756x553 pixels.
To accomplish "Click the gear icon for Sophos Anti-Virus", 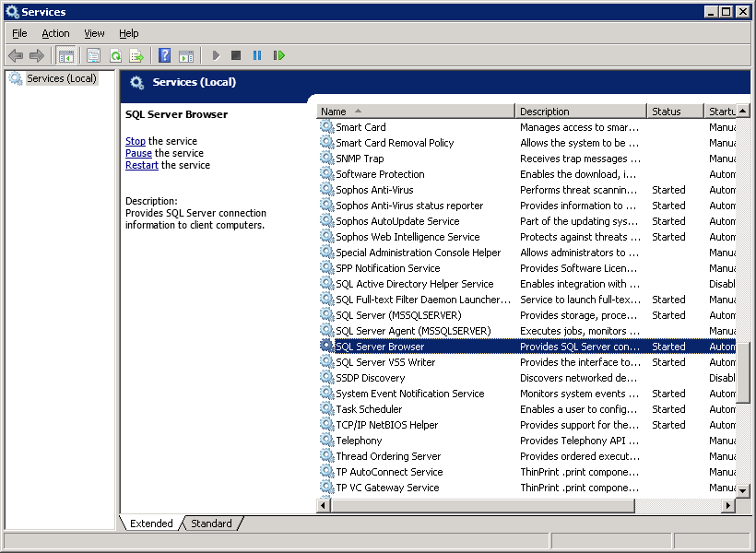I will [327, 190].
